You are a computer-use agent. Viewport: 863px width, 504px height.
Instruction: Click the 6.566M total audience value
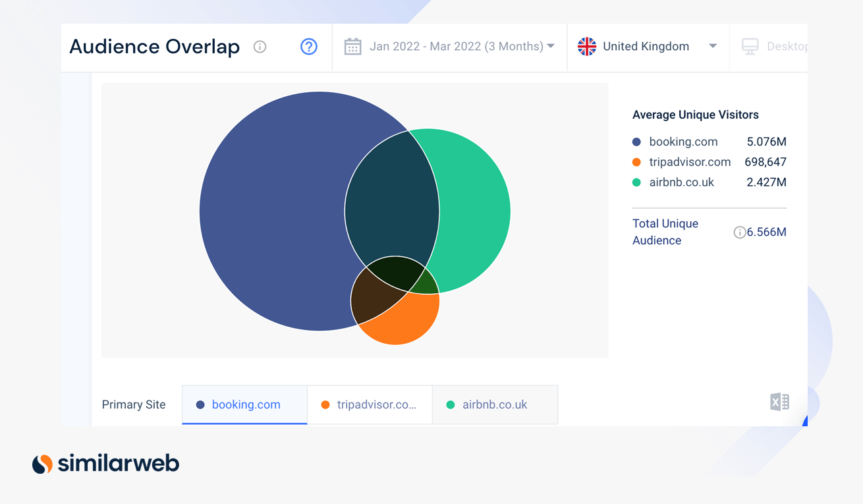pyautogui.click(x=767, y=232)
